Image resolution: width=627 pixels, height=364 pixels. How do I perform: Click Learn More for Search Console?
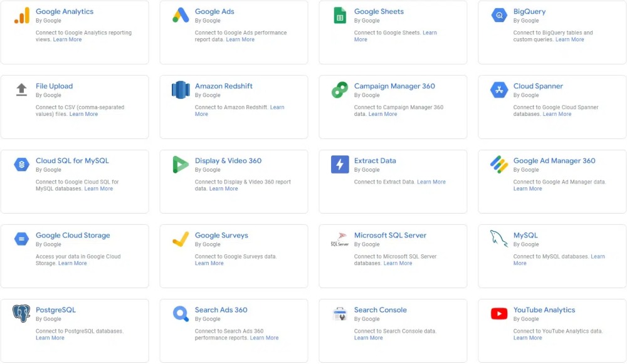point(368,338)
